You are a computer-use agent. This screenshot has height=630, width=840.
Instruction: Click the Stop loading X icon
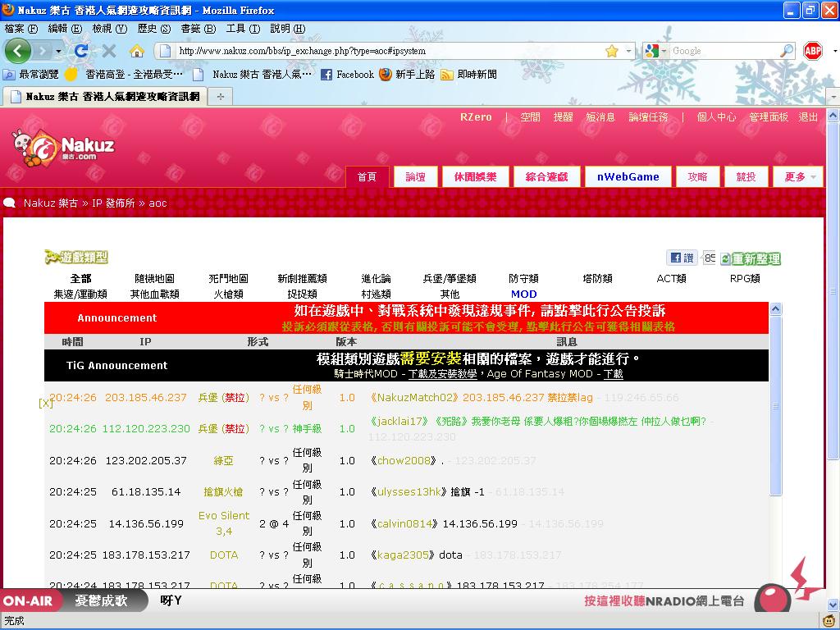pyautogui.click(x=109, y=51)
